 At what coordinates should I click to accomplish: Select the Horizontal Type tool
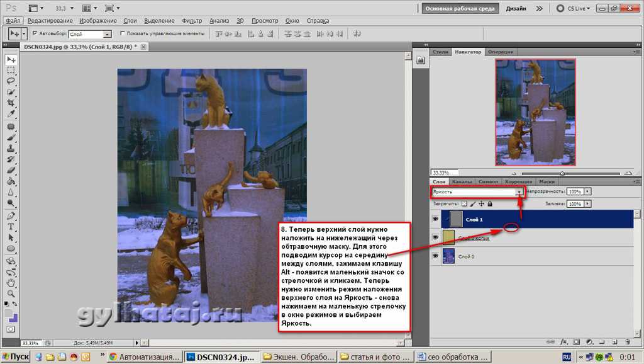pyautogui.click(x=11, y=227)
